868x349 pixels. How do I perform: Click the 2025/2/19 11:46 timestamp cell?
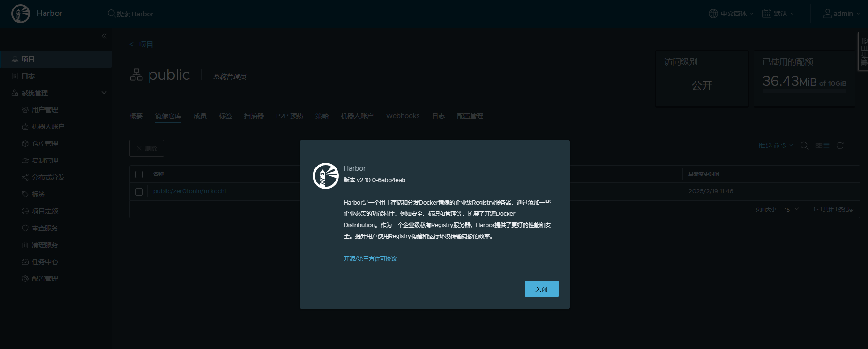(x=711, y=191)
